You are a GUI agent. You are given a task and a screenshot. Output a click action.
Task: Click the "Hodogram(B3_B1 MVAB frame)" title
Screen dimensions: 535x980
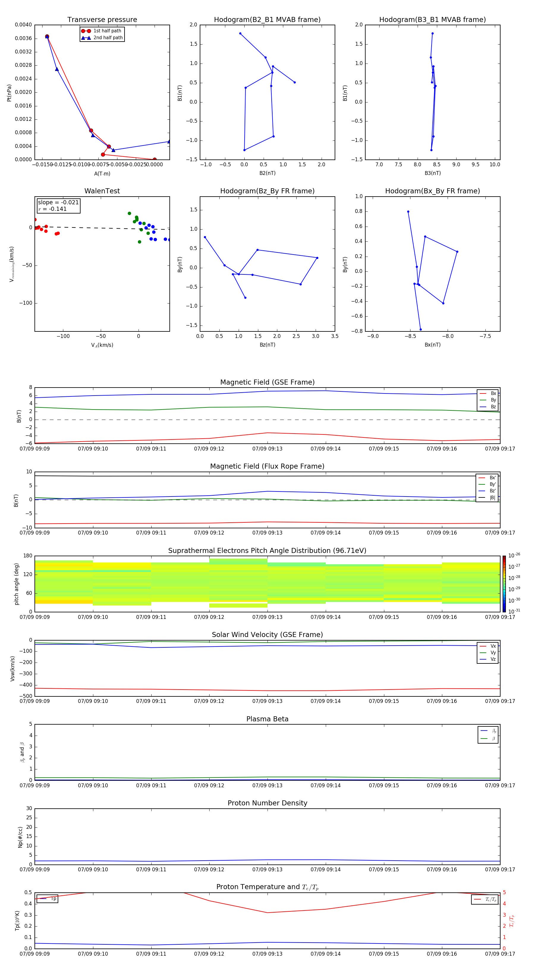coord(432,20)
